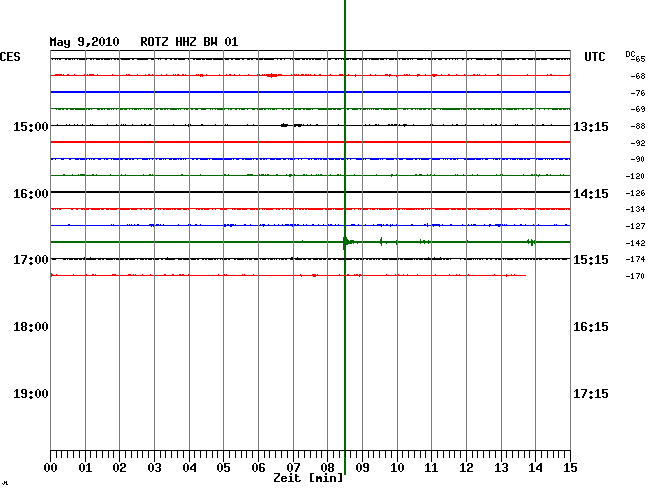Click the DC offset value -90
Viewport: 650px width, 494px height.
coord(638,159)
